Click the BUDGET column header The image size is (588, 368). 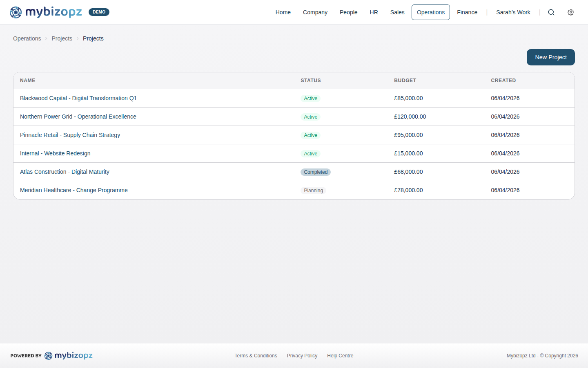tap(405, 81)
